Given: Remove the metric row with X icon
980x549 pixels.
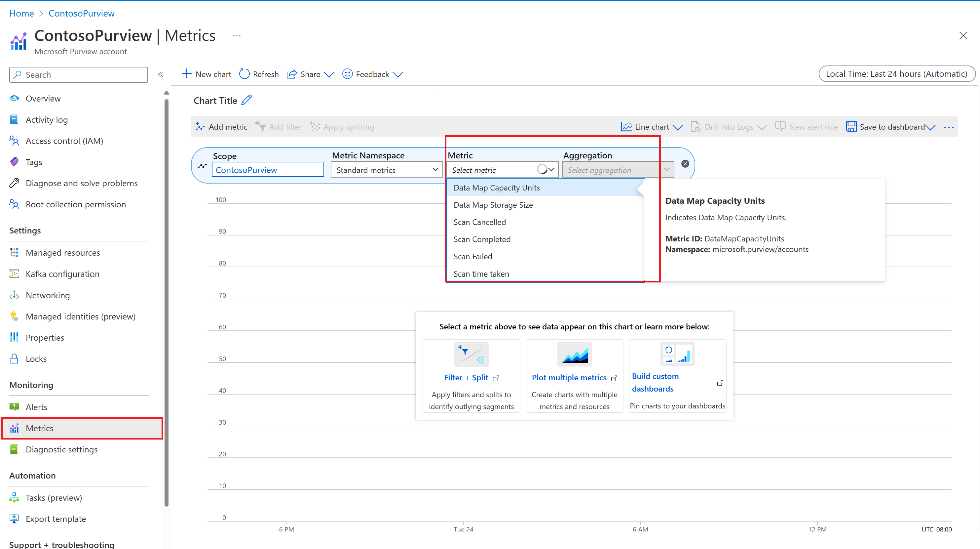Looking at the screenshot, I should (x=685, y=164).
